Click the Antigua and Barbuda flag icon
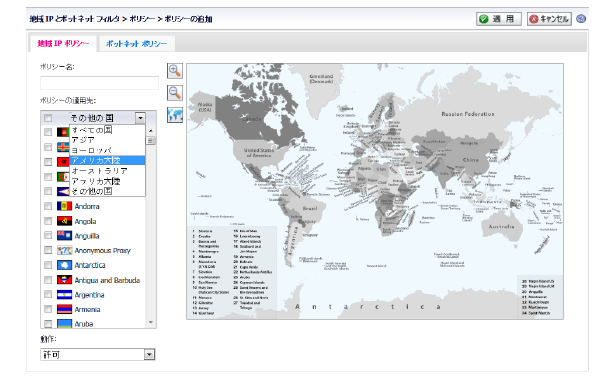This screenshot has width=616, height=387. (x=64, y=280)
